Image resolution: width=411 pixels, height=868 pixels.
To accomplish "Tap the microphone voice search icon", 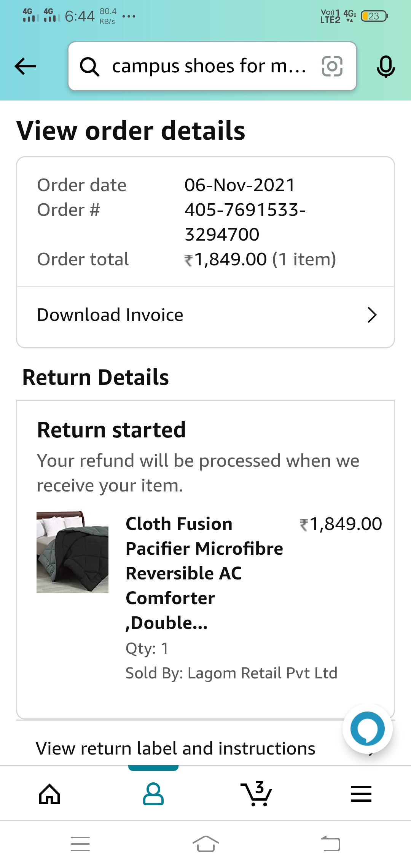I will tap(386, 66).
